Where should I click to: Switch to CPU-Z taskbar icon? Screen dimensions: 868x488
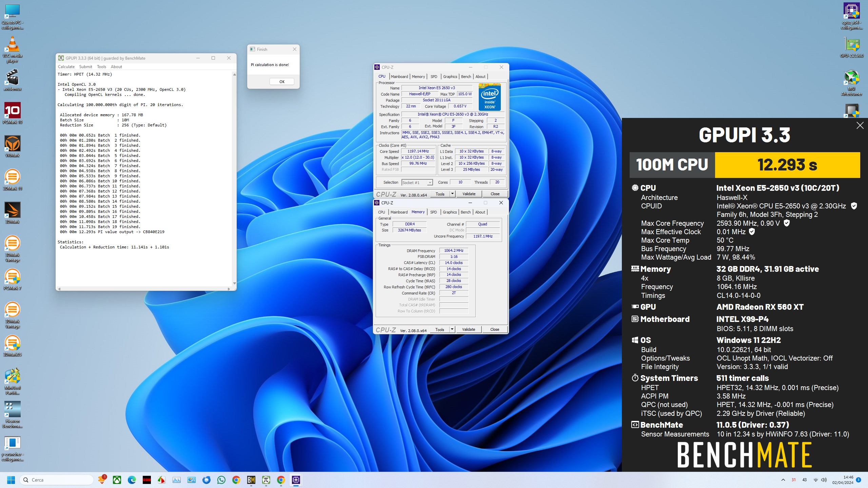pyautogui.click(x=296, y=480)
